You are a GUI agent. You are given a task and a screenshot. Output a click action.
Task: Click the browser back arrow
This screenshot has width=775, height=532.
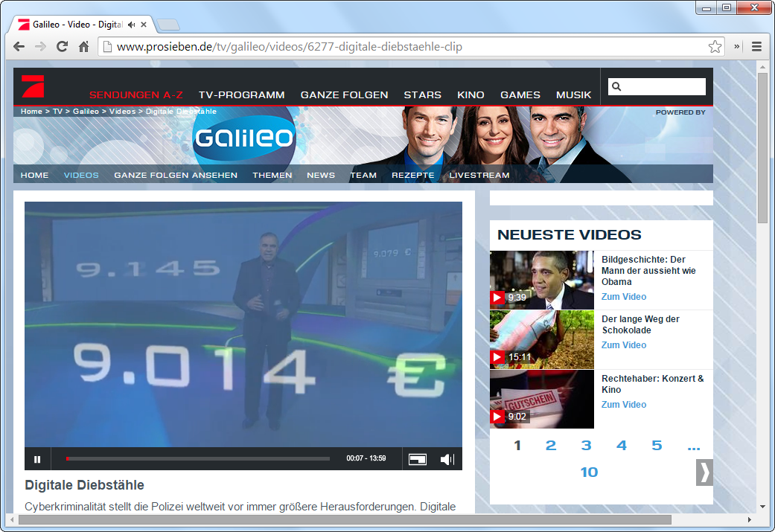click(19, 46)
